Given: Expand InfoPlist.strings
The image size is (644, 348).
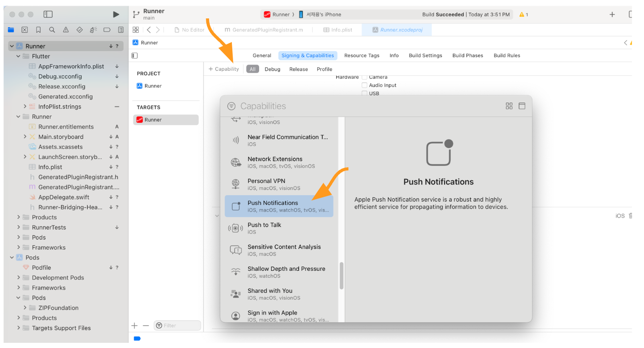Looking at the screenshot, I should [25, 106].
